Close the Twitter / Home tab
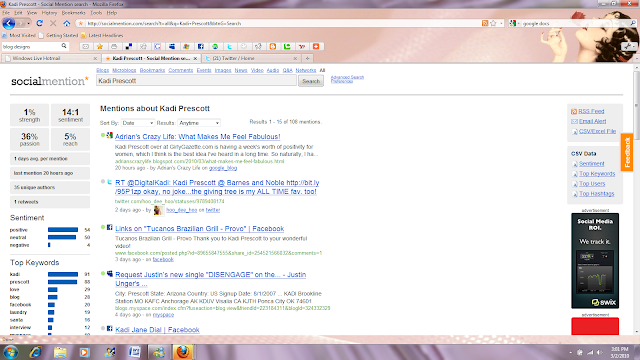The width and height of the screenshot is (640, 360). click(x=295, y=58)
